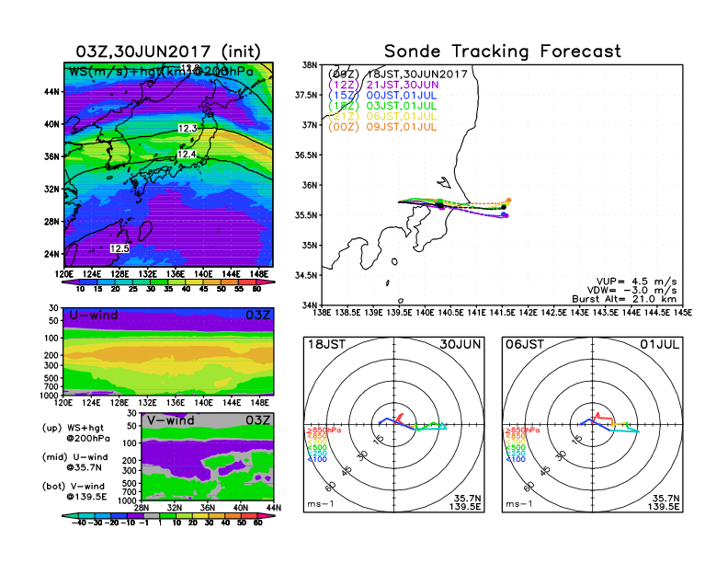Click the "Sonde Tracking Forecast" title
Viewport: 728px width, 563px height.
click(x=503, y=52)
